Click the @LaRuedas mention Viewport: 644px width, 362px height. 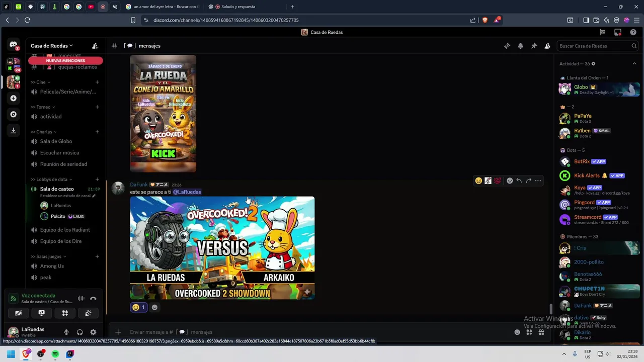187,192
